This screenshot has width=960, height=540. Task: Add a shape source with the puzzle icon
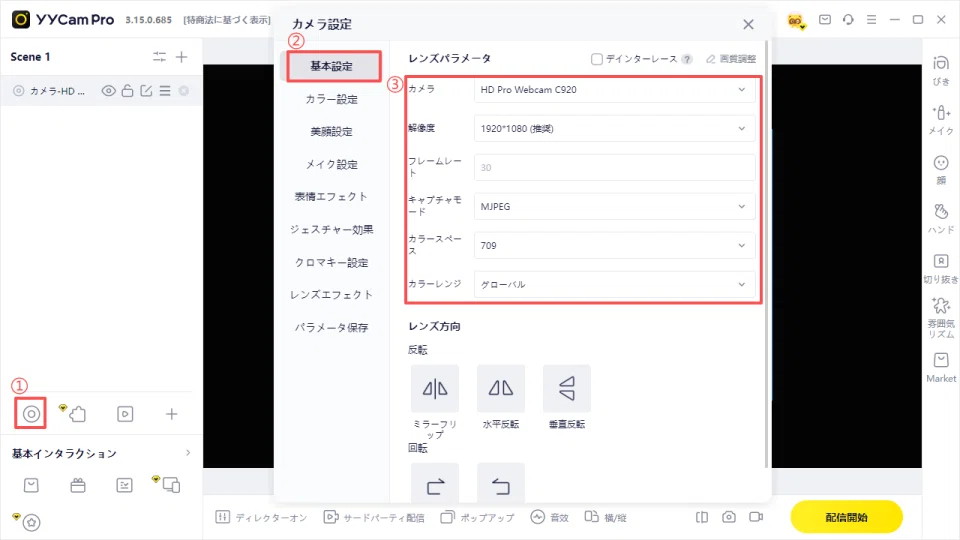tap(78, 414)
